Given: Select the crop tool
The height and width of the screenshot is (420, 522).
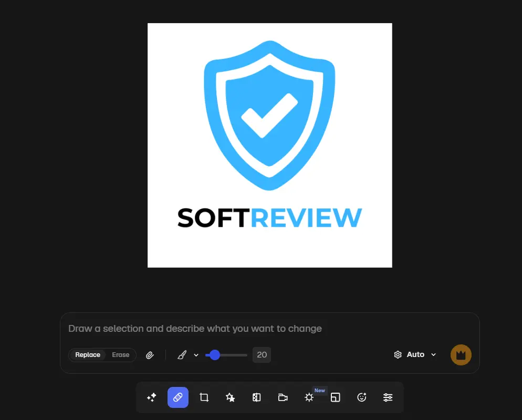Looking at the screenshot, I should tap(204, 397).
